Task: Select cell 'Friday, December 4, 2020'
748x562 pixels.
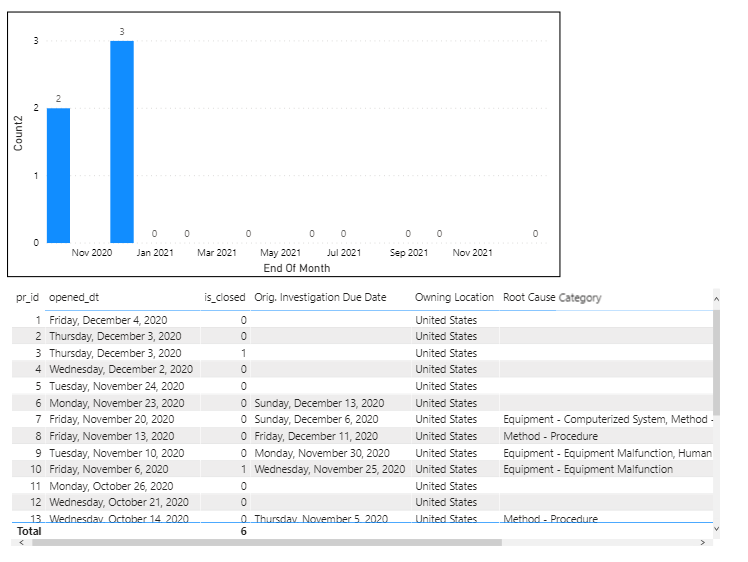Action: click(x=108, y=320)
